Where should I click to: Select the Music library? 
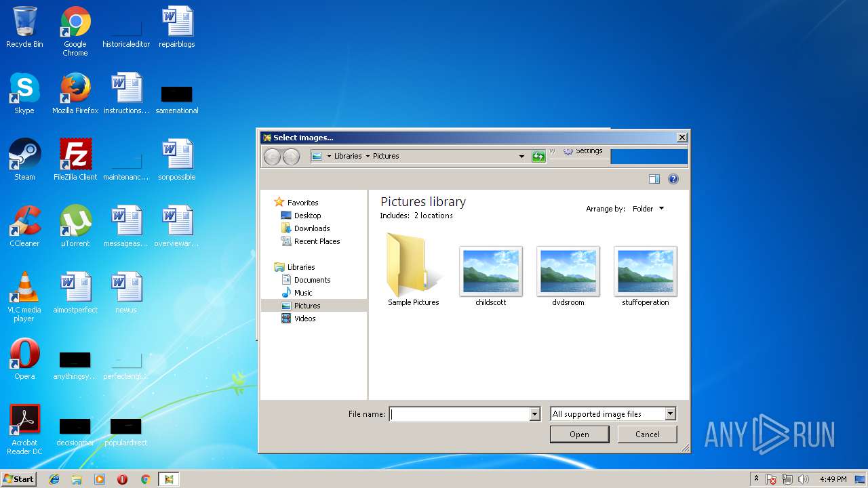coord(303,293)
